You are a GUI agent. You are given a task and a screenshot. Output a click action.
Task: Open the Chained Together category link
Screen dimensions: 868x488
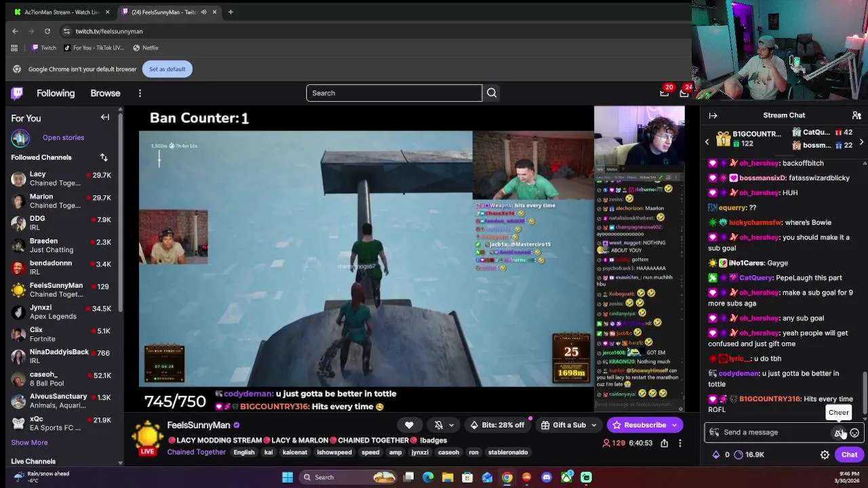click(x=197, y=452)
